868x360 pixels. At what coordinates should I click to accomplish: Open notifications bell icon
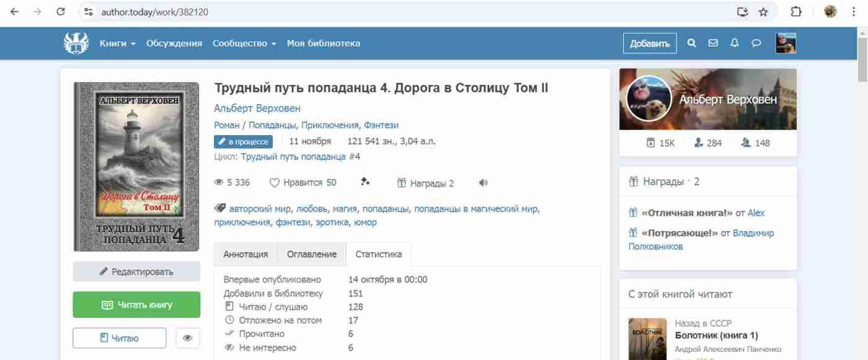[x=735, y=43]
